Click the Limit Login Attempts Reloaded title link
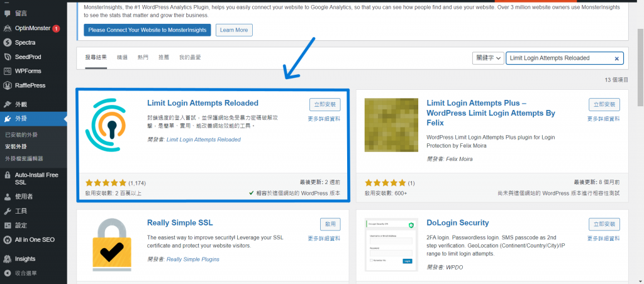The image size is (644, 284). pos(203,103)
